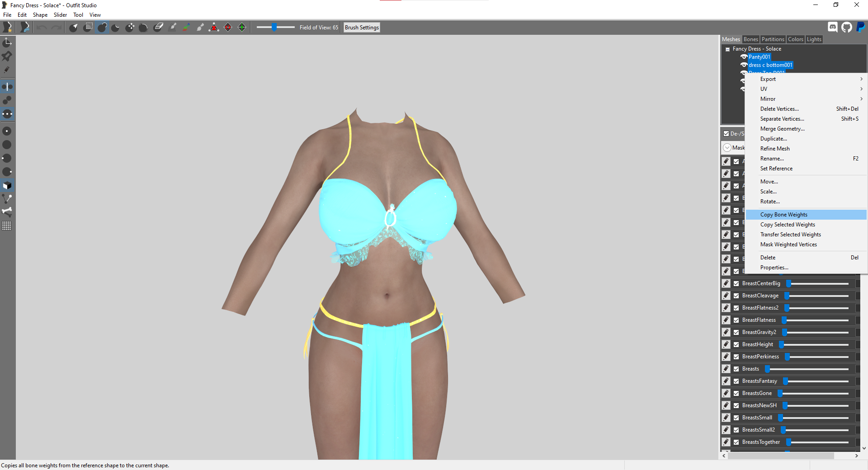Select the Move brush tool
Image resolution: width=868 pixels, height=470 pixels.
pos(130,28)
